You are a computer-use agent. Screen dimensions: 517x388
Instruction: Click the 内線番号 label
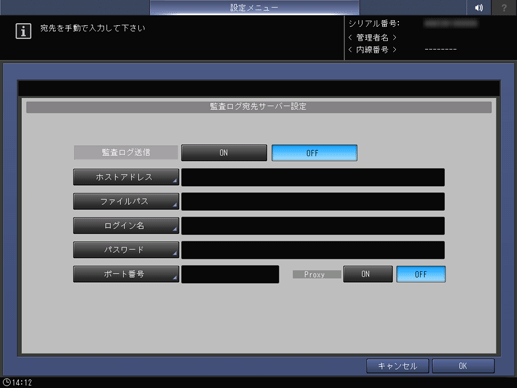pos(372,50)
